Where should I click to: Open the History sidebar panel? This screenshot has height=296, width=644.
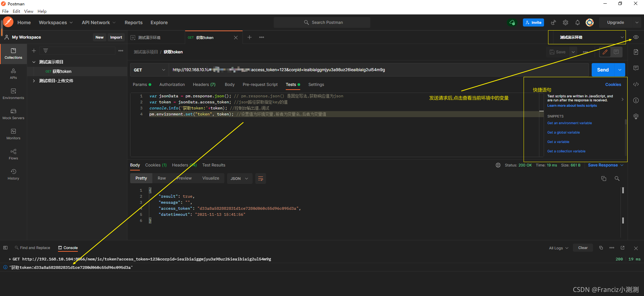point(13,175)
